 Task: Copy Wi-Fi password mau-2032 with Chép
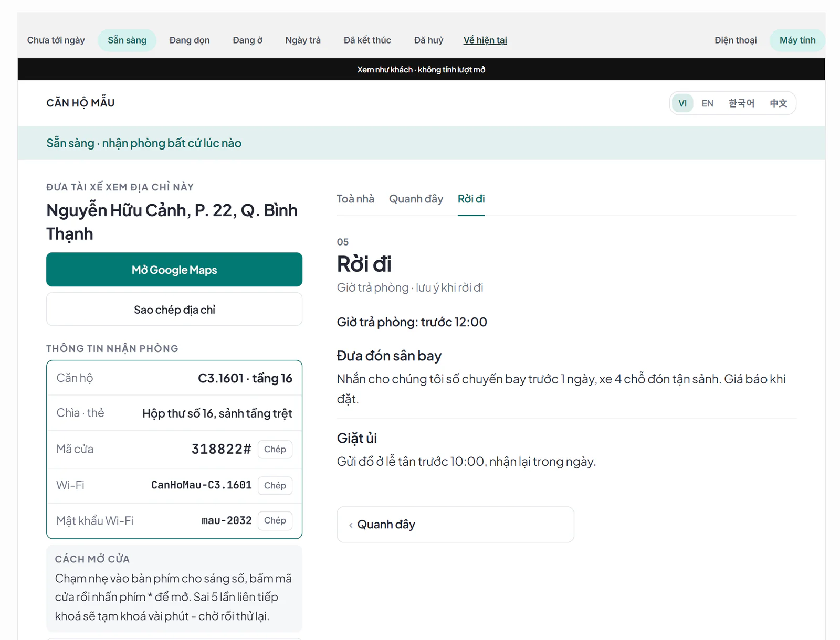(x=275, y=520)
